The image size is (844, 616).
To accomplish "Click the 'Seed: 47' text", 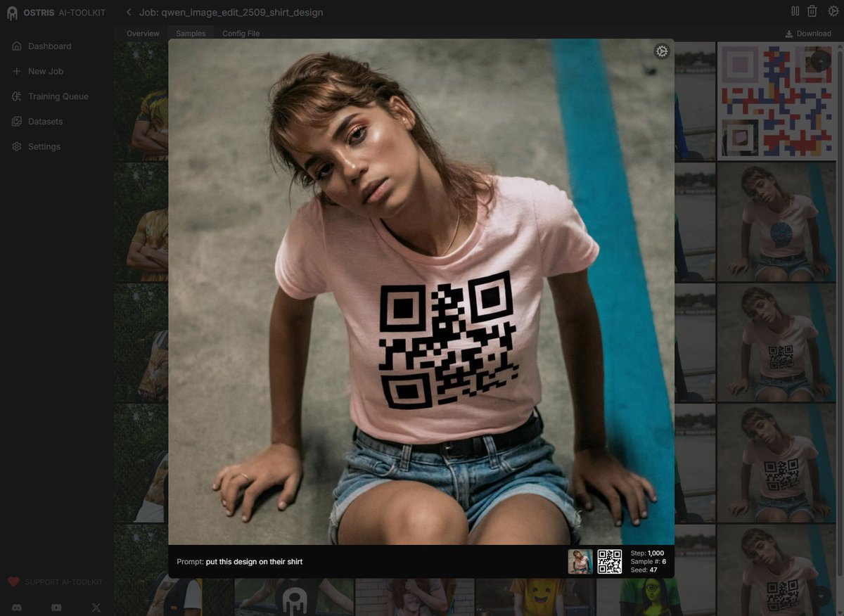I will 644,570.
